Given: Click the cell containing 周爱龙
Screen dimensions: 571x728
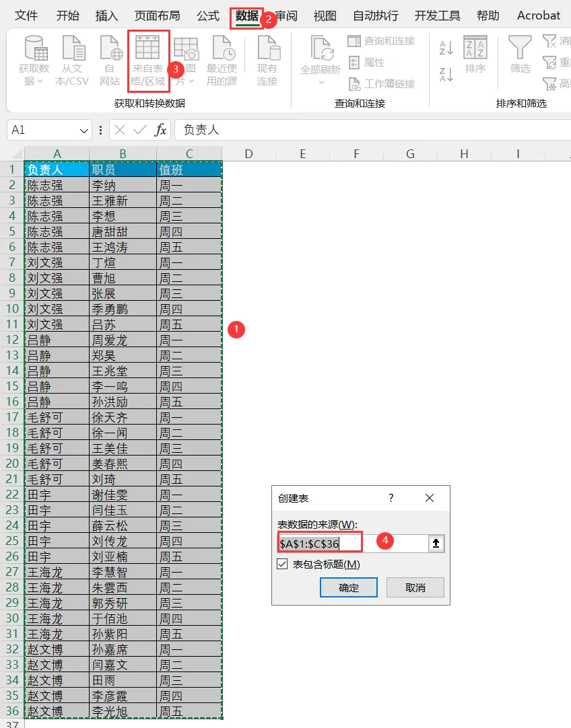Looking at the screenshot, I should (123, 340).
